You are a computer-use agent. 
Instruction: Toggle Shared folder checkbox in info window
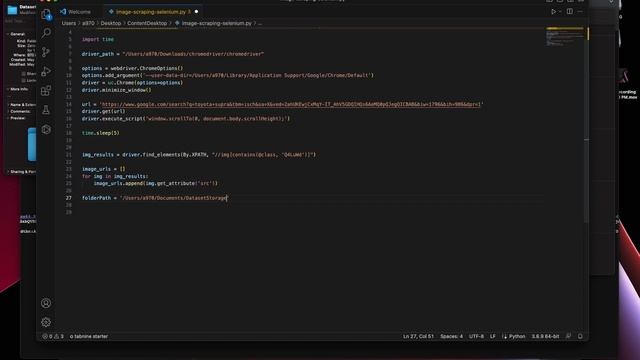[x=24, y=74]
